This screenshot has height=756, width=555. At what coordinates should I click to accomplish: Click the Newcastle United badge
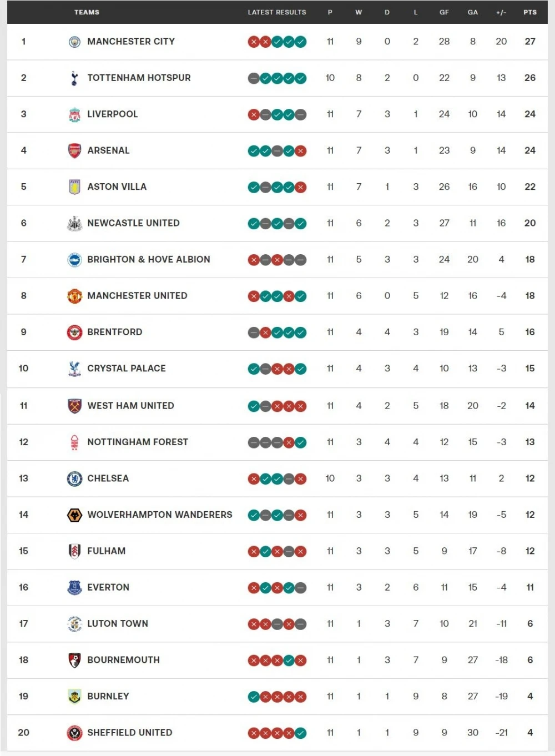click(74, 223)
